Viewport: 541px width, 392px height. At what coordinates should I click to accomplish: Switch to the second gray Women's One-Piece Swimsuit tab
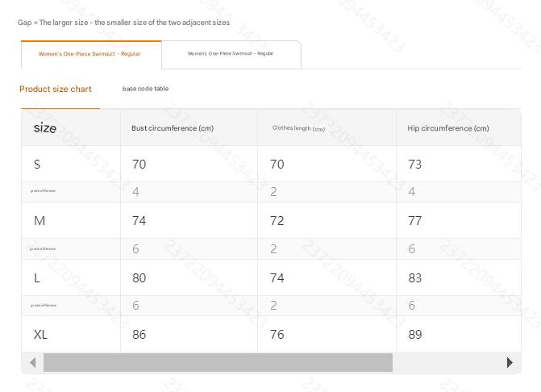click(x=231, y=54)
